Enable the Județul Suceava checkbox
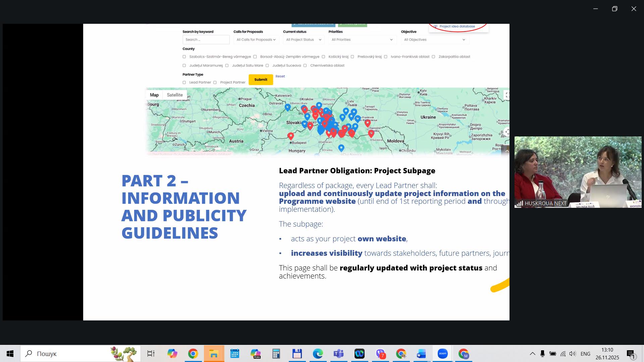This screenshot has height=362, width=644. 267,66
